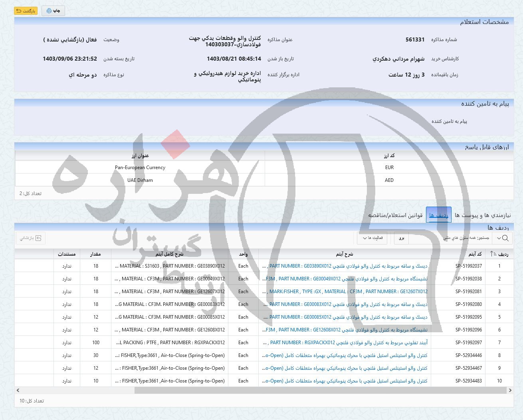This screenshot has height=420, width=523.
Task: Click the right scroll arrow below the items table
Action: [x=510, y=390]
